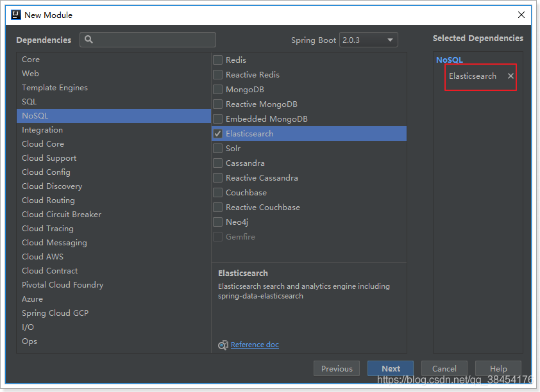540x392 pixels.
Task: Enable the Cassandra dependency
Action: pyautogui.click(x=217, y=163)
